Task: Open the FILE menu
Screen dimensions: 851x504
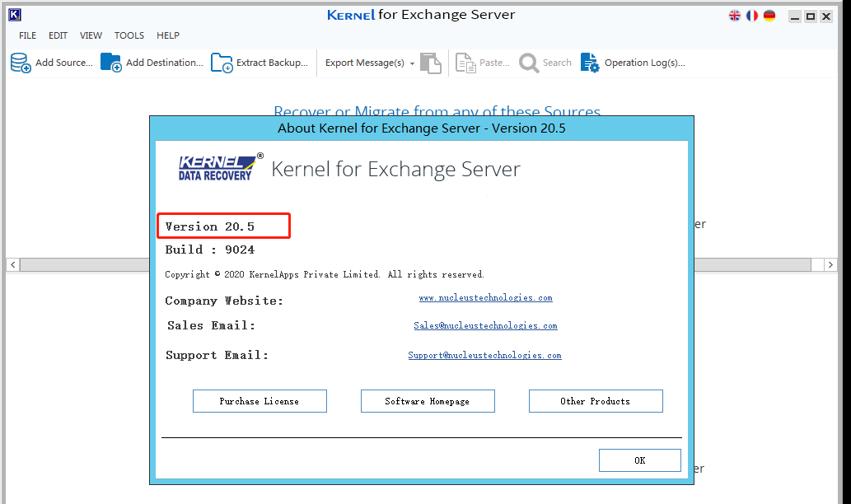Action: pyautogui.click(x=28, y=35)
